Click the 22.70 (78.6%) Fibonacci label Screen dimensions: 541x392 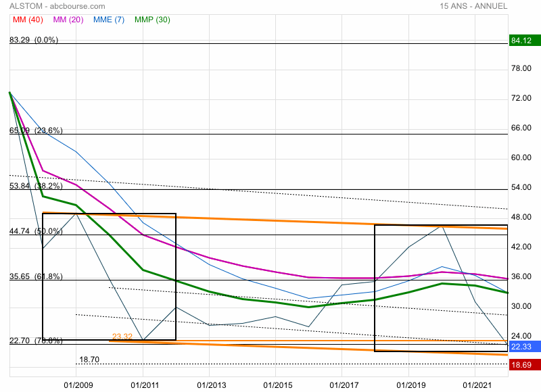[36, 341]
